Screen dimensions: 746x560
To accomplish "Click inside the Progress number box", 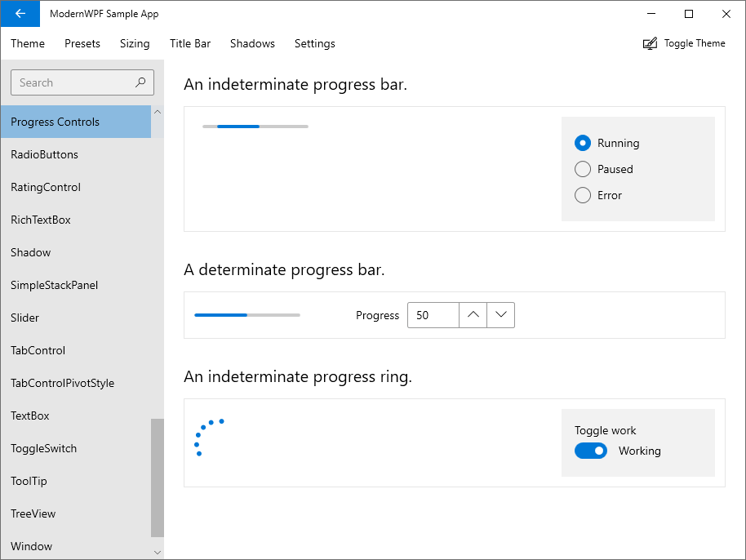I will pyautogui.click(x=431, y=314).
